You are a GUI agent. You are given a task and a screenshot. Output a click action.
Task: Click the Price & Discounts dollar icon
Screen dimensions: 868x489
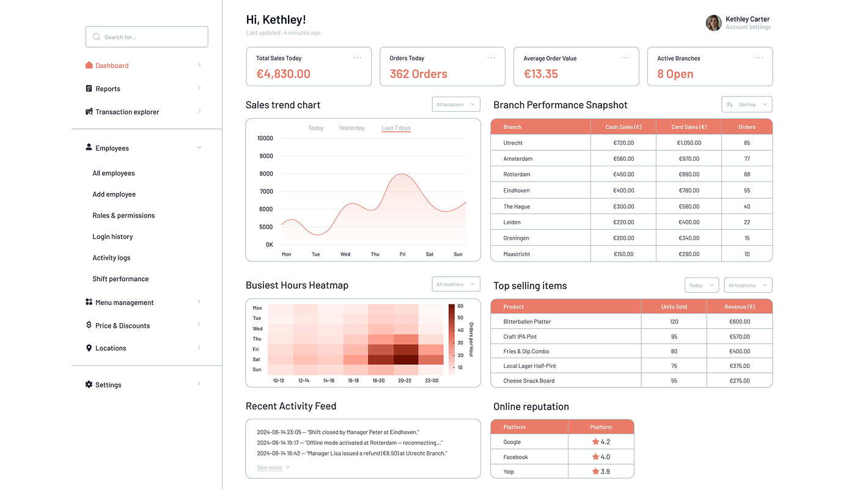pyautogui.click(x=89, y=325)
